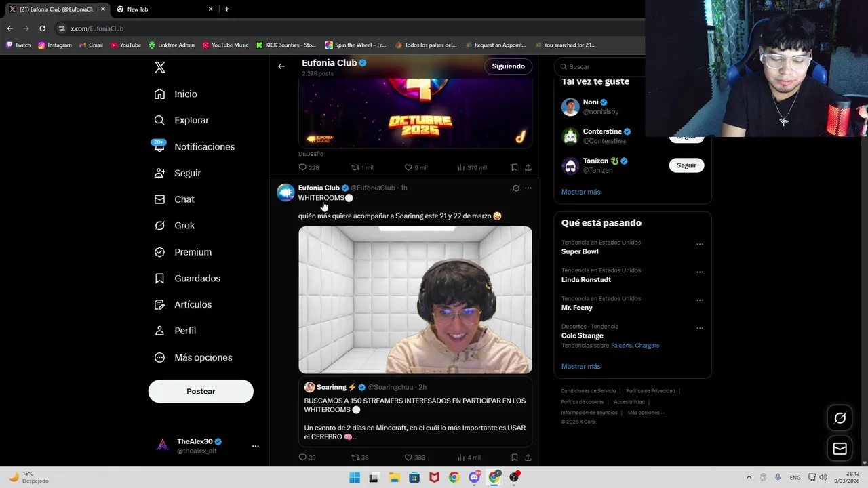Image resolution: width=868 pixels, height=488 pixels.
Task: Click Mostrar más under suggested accounts
Action: pos(580,192)
